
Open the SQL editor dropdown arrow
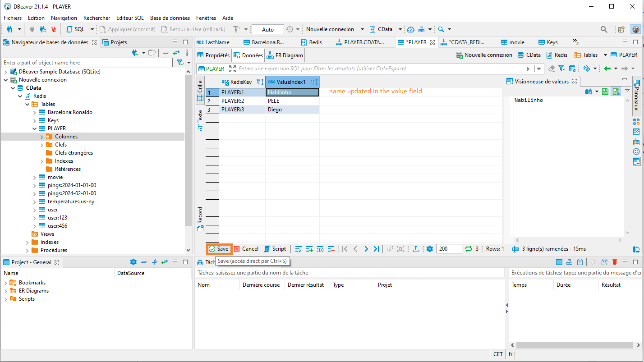[x=92, y=29]
